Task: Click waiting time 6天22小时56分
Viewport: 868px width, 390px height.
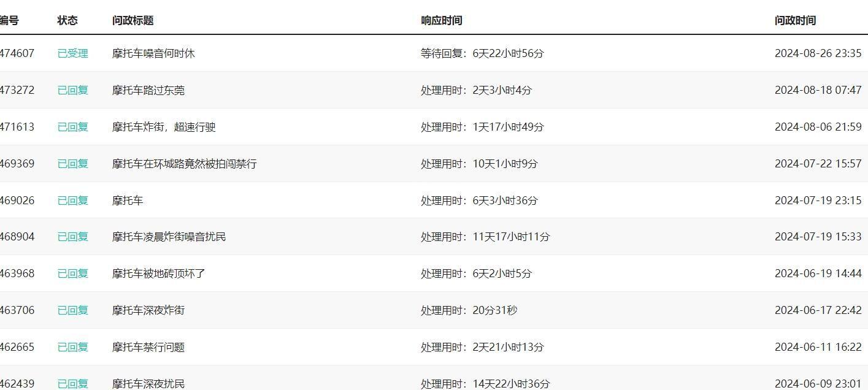Action: click(x=509, y=53)
